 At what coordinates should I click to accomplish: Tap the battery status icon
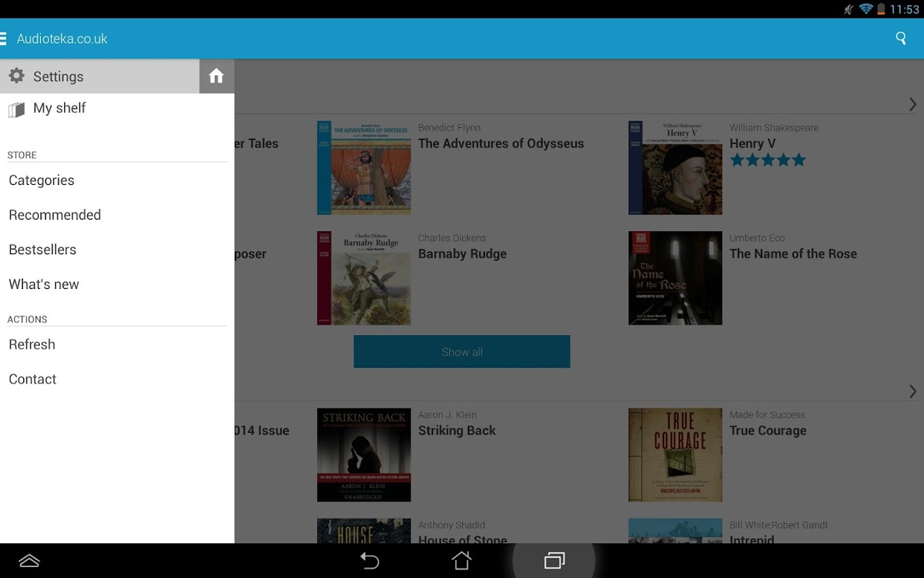pyautogui.click(x=882, y=9)
